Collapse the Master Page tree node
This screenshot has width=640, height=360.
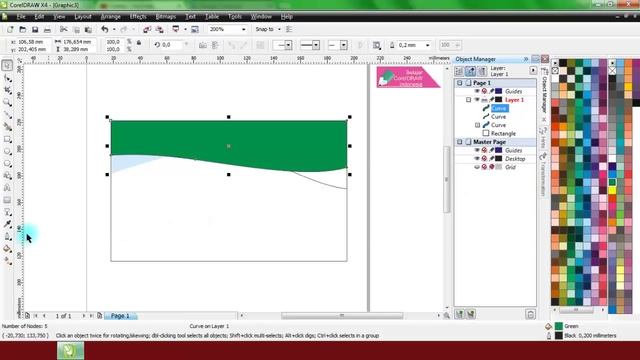tap(460, 142)
